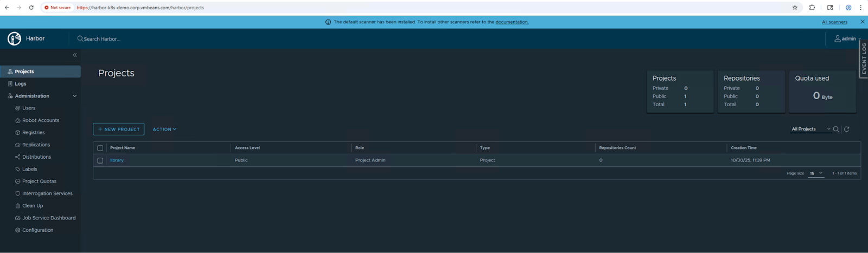Click the search magnifier in Harbor header
Screen dimensions: 868x253
(80, 38)
